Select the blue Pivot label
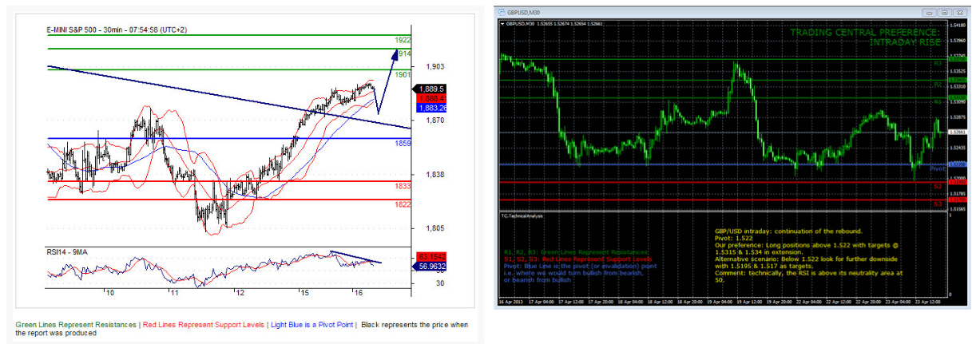The height and width of the screenshot is (344, 980). click(938, 168)
